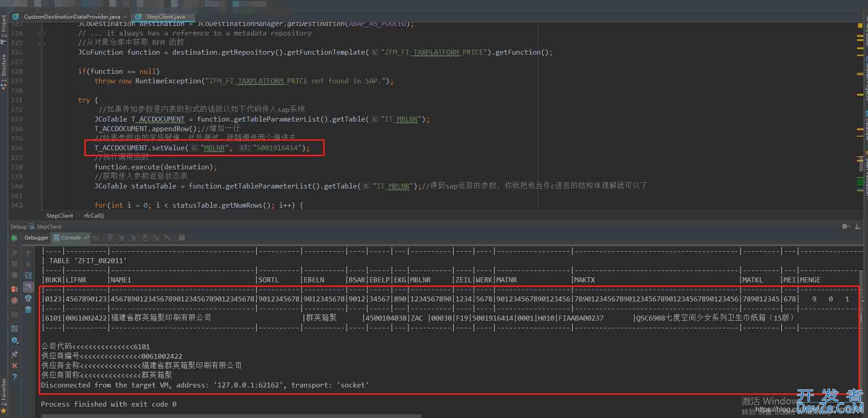Click the Pin Tab icon
868x418 pixels.
click(15, 354)
